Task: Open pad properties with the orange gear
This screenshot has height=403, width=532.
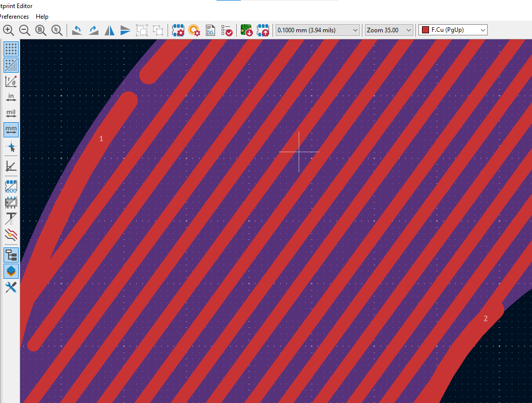Action: click(194, 30)
